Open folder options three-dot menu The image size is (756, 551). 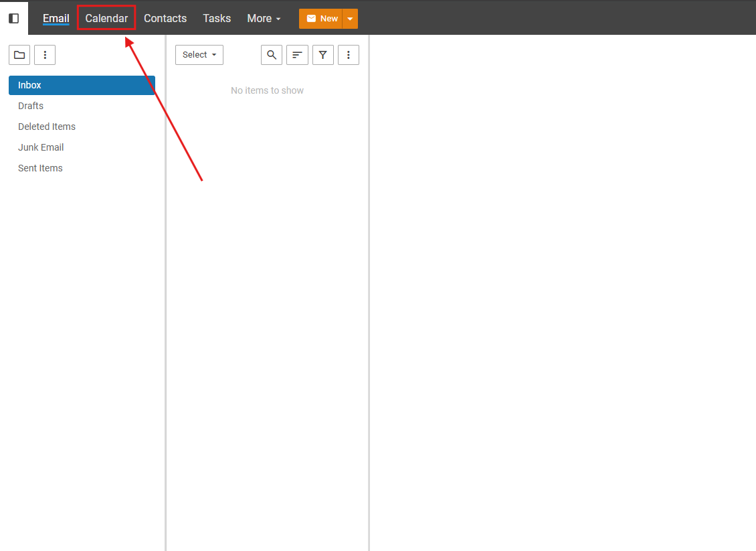click(x=45, y=55)
